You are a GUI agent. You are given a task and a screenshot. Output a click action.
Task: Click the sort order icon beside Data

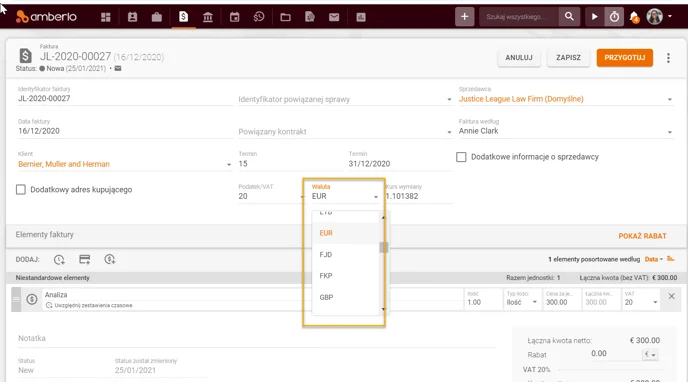tap(670, 259)
